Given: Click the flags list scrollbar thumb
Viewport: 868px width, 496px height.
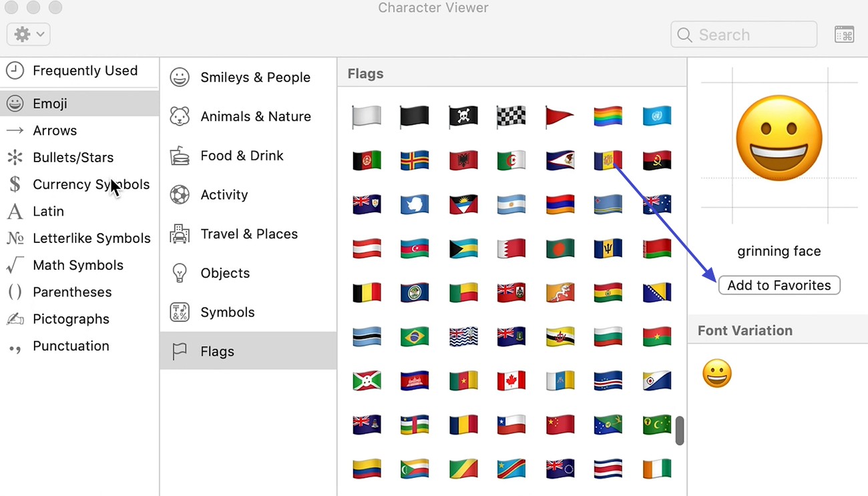Looking at the screenshot, I should click(680, 431).
